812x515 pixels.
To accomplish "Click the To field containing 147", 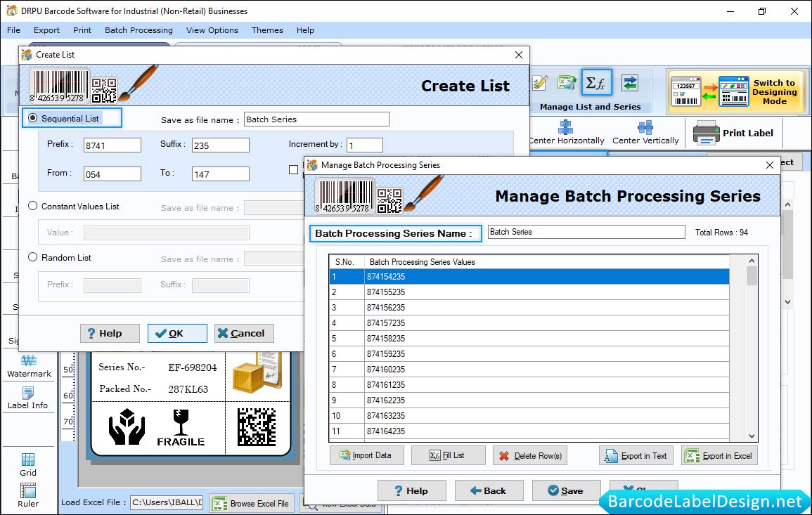I will (x=221, y=174).
